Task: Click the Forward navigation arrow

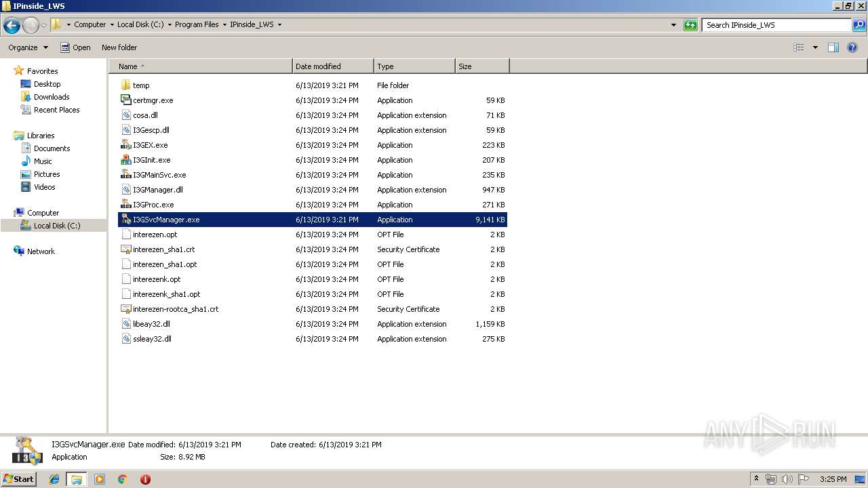Action: pos(31,25)
